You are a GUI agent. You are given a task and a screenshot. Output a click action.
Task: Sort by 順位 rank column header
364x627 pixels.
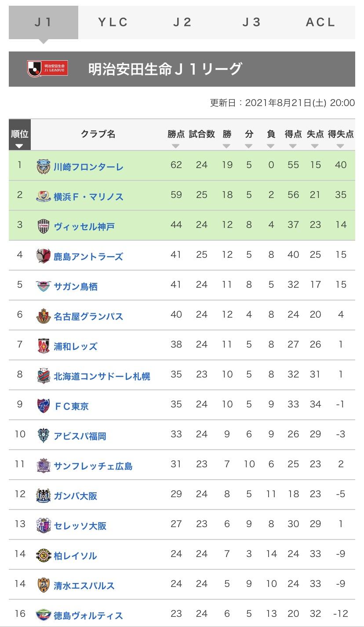19,138
